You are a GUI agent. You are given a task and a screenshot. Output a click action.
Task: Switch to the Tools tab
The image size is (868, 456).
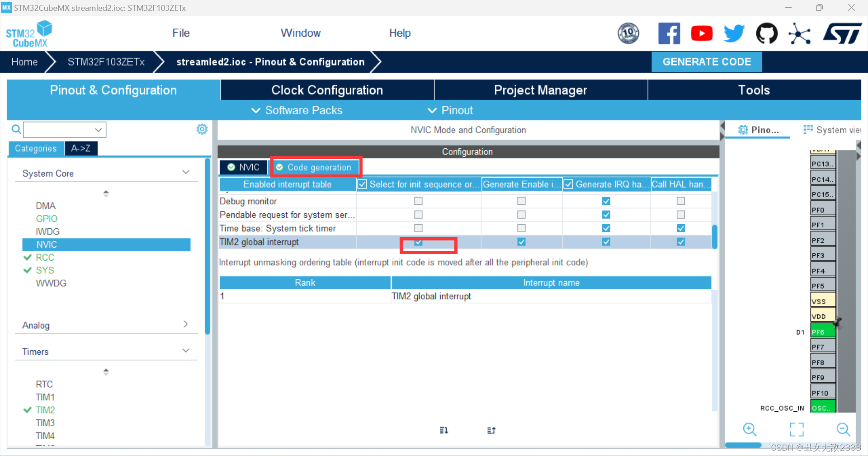pyautogui.click(x=755, y=90)
